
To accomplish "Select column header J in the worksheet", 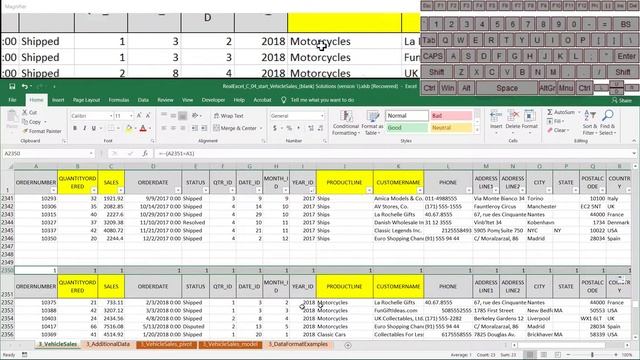I will 344,166.
